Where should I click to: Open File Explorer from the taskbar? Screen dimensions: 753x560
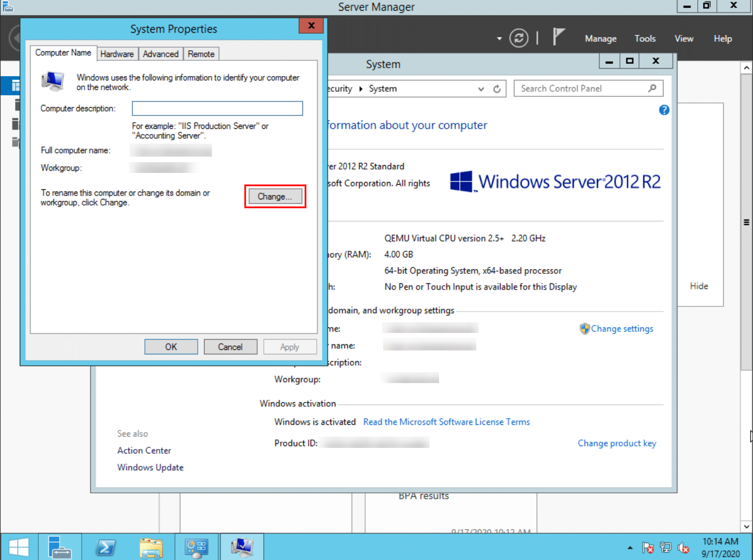tap(151, 547)
